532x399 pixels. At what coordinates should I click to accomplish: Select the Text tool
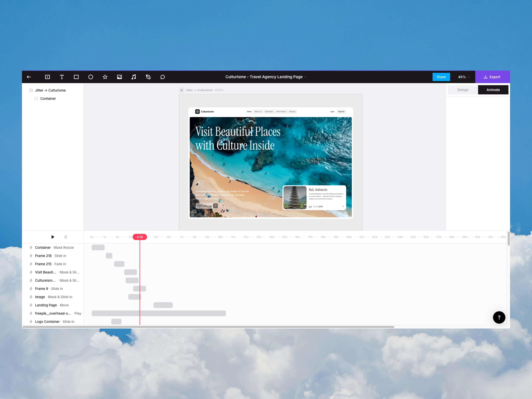tap(62, 77)
